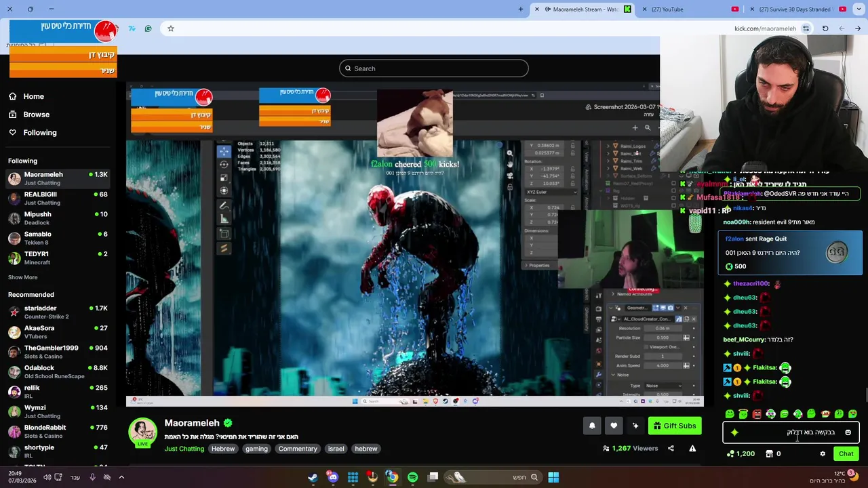Open the channel shop icon
This screenshot has height=488, width=868.
769,454
